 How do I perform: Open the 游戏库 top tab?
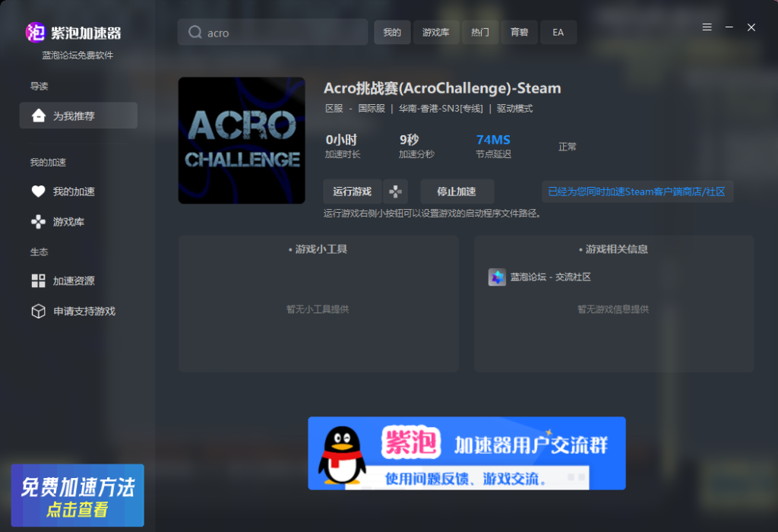(435, 32)
